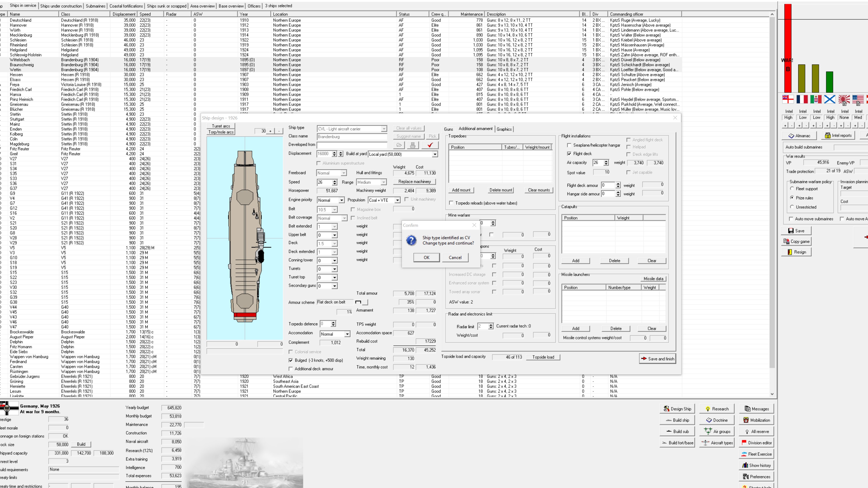The image size is (868, 488).
Task: Open Build fort/base
Action: (678, 443)
